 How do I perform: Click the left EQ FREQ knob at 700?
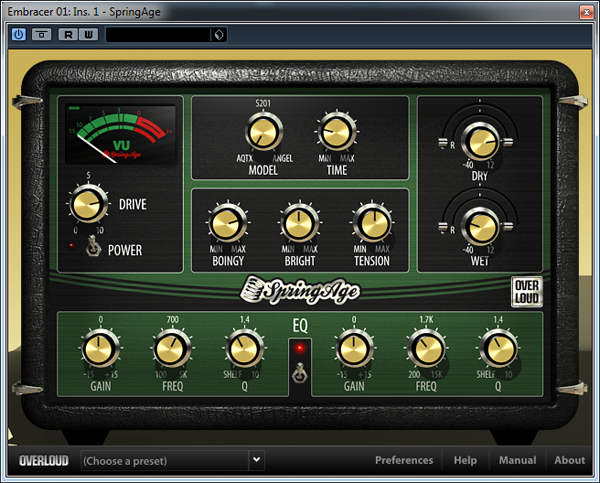pos(172,349)
